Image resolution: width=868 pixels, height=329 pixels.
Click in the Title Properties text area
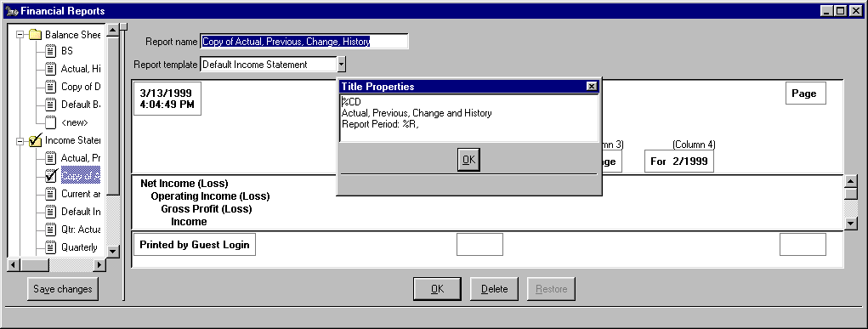469,118
